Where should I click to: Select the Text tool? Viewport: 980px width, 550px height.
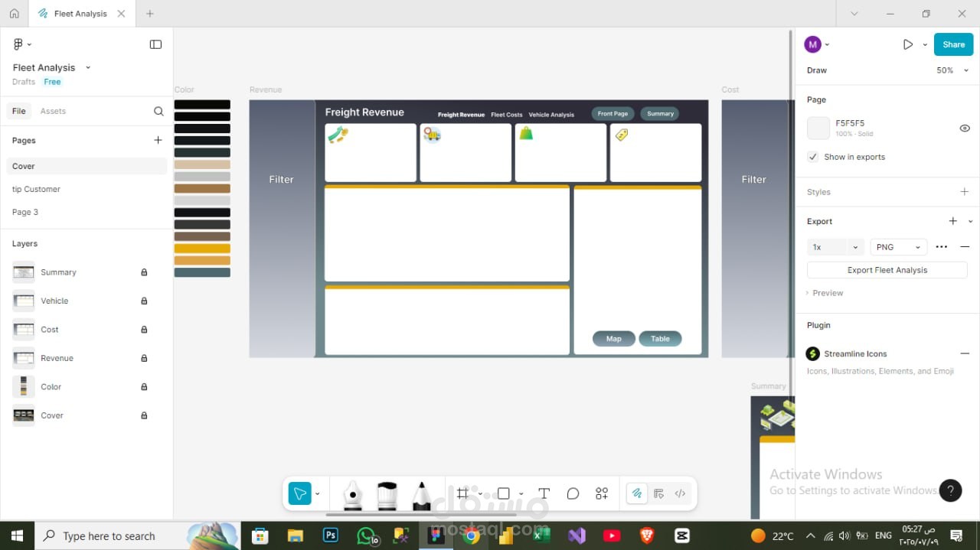point(544,493)
